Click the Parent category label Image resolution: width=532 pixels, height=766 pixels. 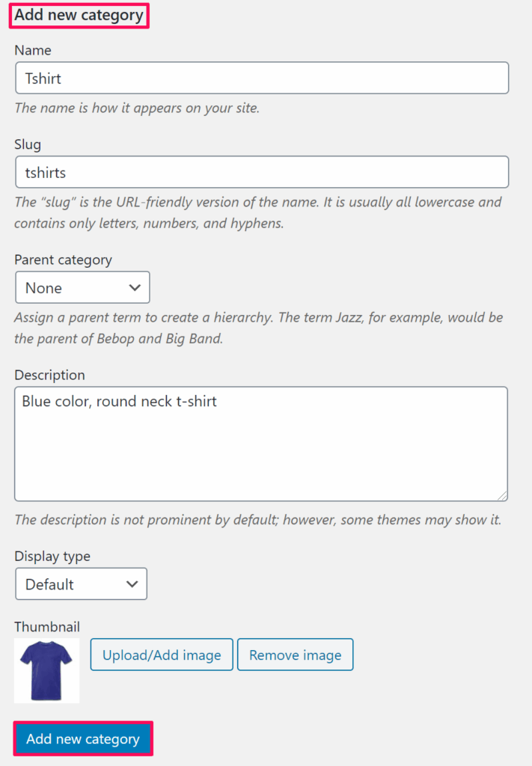coord(63,260)
